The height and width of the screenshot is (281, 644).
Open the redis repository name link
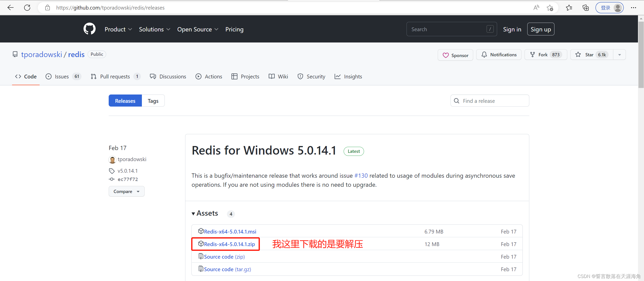[x=76, y=55]
